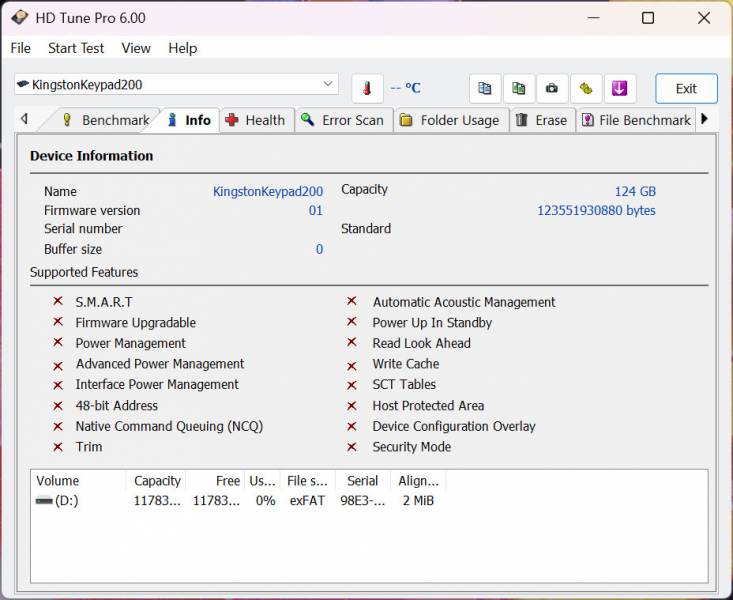The image size is (733, 600).
Task: Click the 123551930880 bytes value
Action: click(x=596, y=210)
